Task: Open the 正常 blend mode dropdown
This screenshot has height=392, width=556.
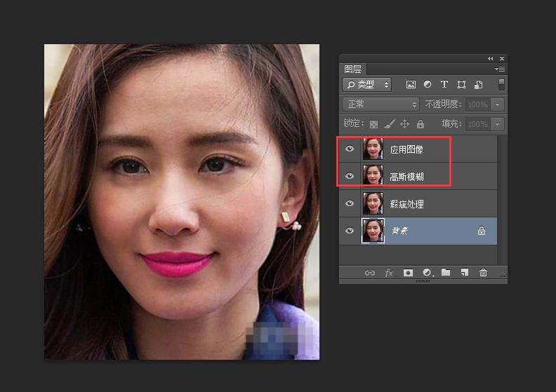Action: [380, 104]
